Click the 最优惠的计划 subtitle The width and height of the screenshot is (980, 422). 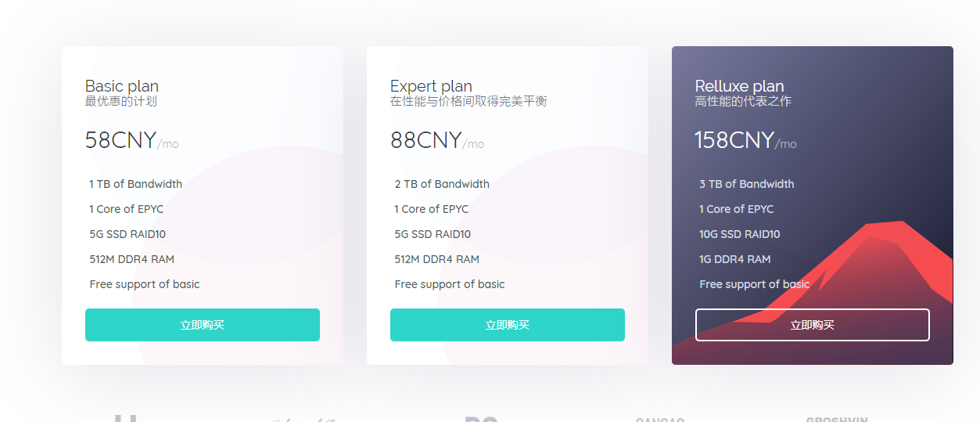tap(121, 102)
